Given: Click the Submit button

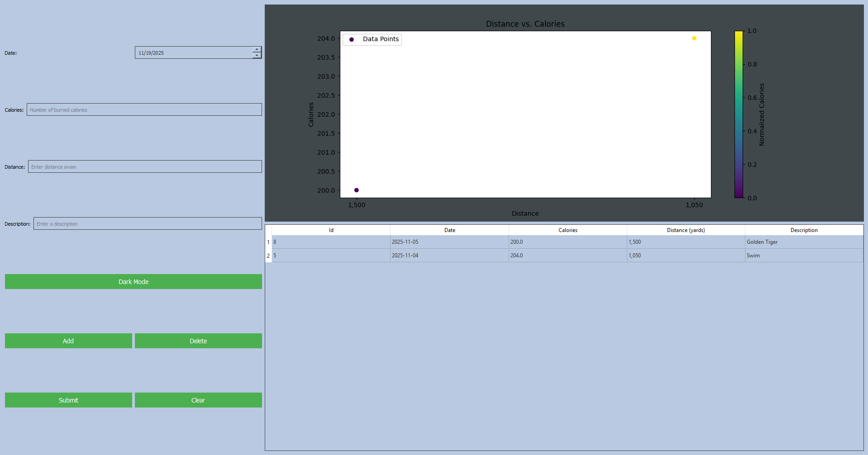Looking at the screenshot, I should pos(68,400).
